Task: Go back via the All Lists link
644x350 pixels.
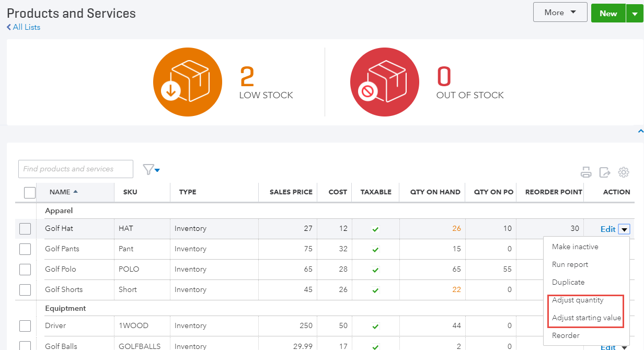Action: (24, 27)
